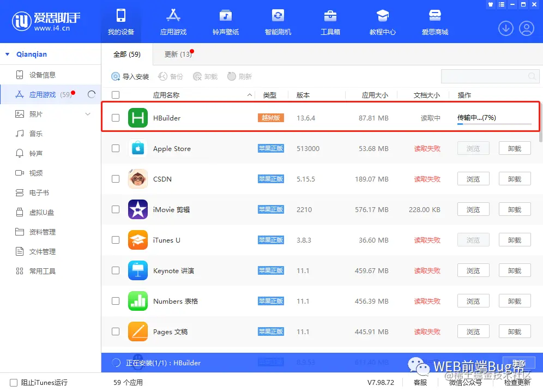Click the 备份 backup toolbar button
The image size is (543, 392).
[x=171, y=76]
